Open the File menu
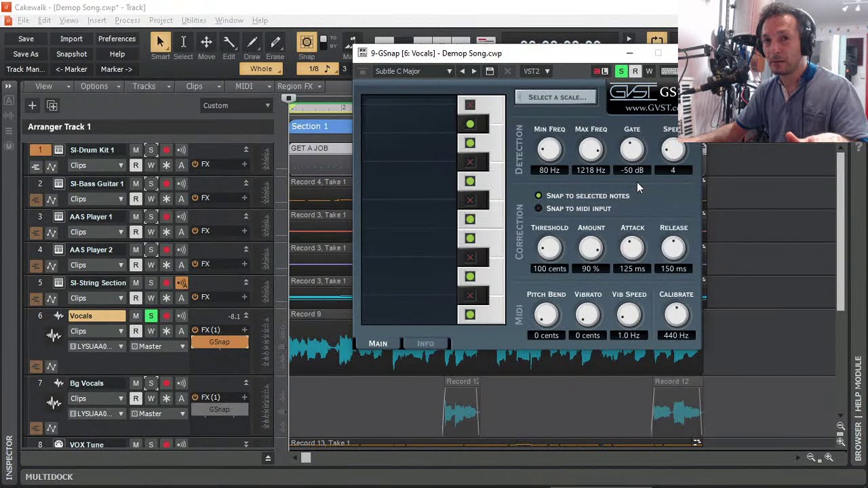868x488 pixels. coord(23,20)
